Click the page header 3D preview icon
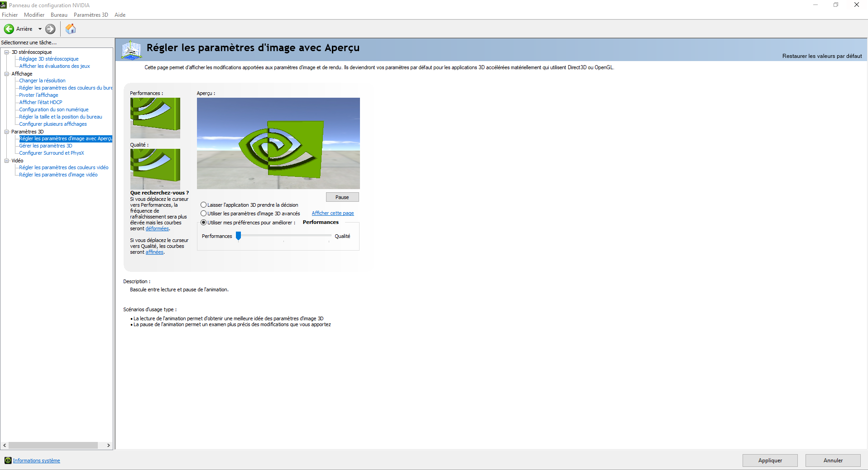Viewport: 868px width, 470px height. (132, 50)
